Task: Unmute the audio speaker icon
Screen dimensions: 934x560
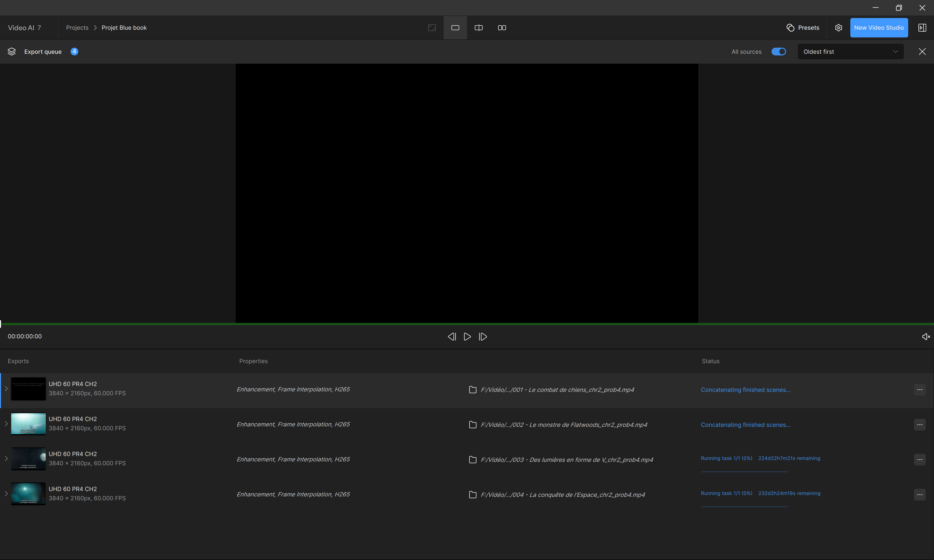Action: coord(926,337)
